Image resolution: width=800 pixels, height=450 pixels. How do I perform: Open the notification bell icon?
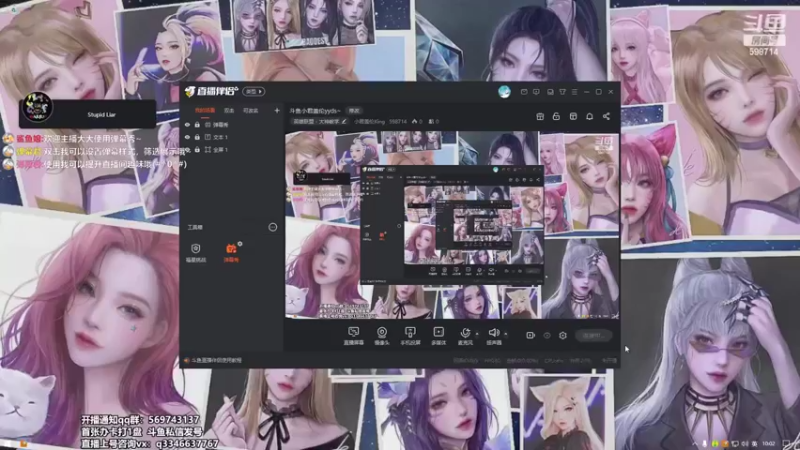click(x=589, y=116)
